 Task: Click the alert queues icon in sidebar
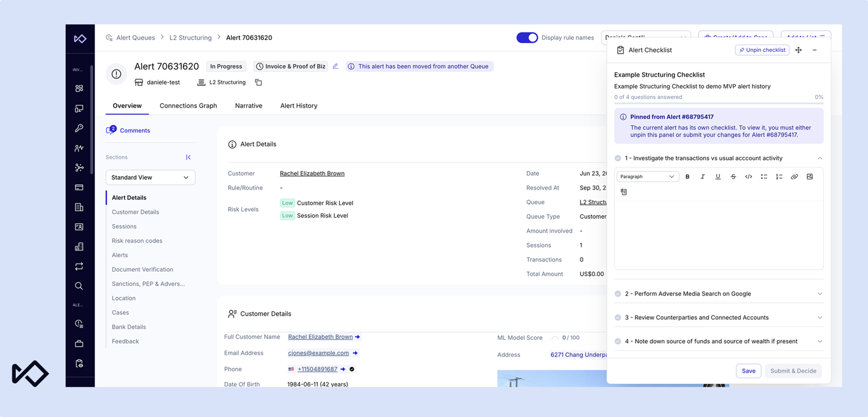click(79, 323)
